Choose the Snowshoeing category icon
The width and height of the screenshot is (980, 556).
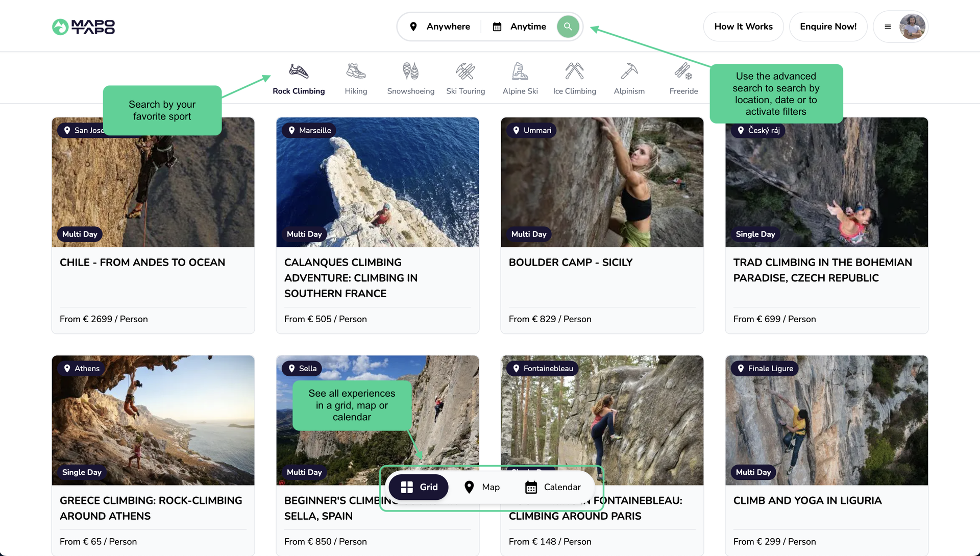410,71
